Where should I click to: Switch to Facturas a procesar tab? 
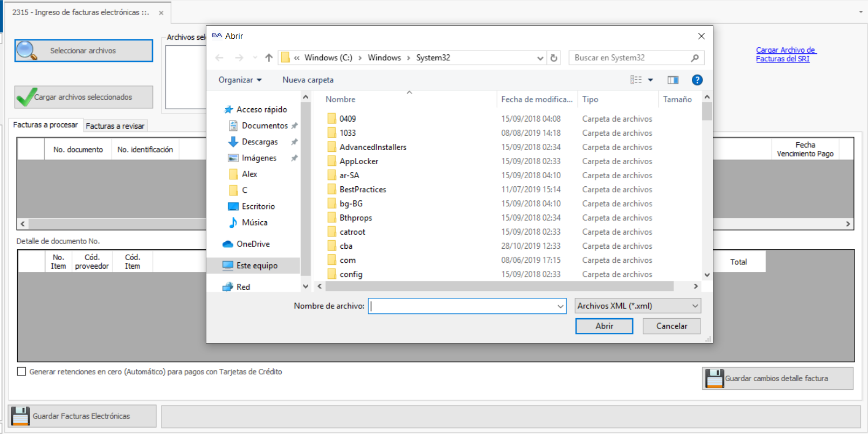[x=45, y=125]
